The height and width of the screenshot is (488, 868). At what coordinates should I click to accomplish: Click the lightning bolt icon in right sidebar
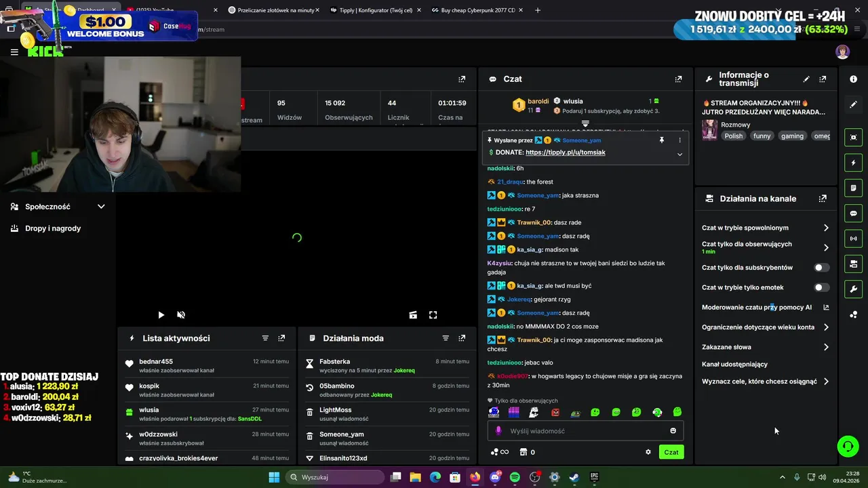(x=853, y=163)
